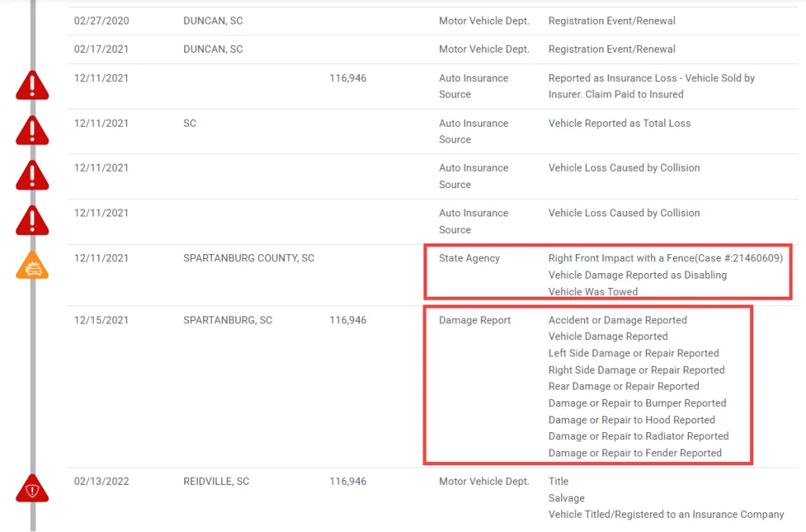Select "Damage or Repair to Bumper Reported"

pyautogui.click(x=638, y=404)
